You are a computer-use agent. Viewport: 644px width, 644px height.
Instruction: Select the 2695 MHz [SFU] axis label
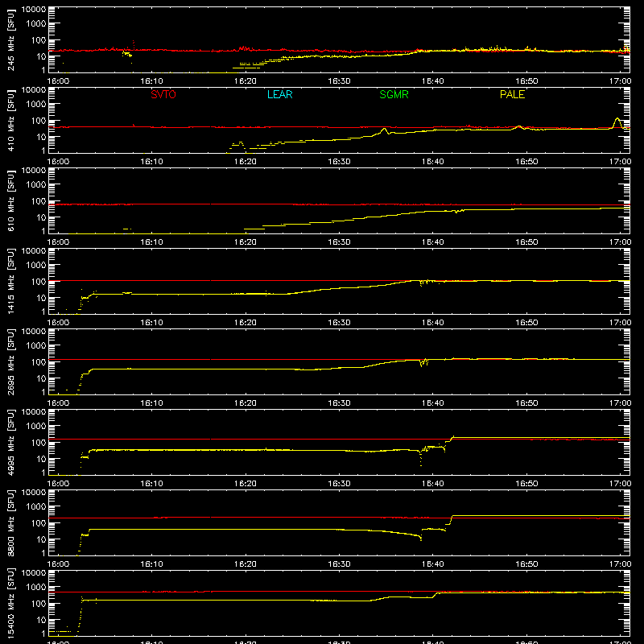11,361
